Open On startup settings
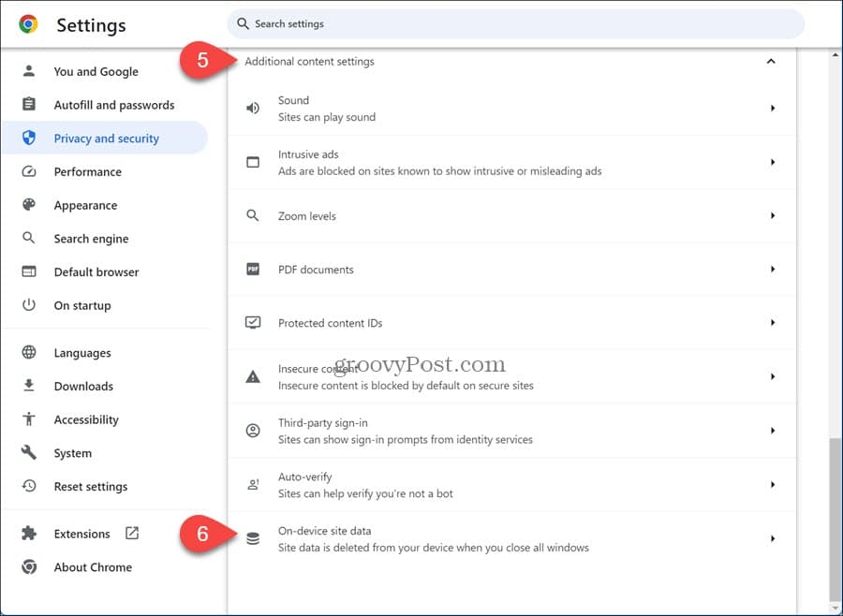Viewport: 843px width, 616px height. pyautogui.click(x=105, y=305)
